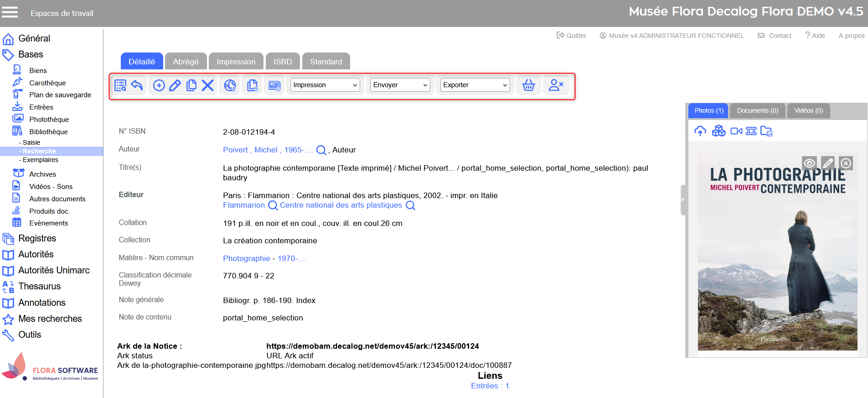Select Photothèque in the sidebar

49,119
